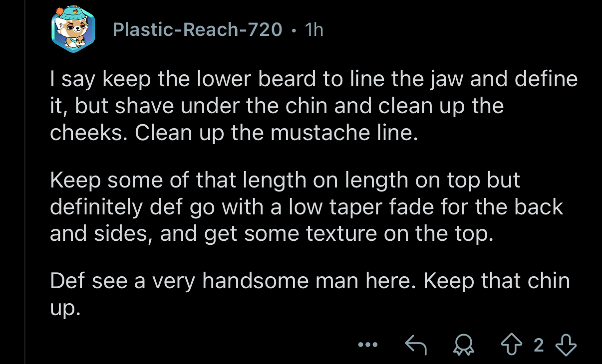602x364 pixels.
Task: Reply to the comment using the arrow icon
Action: click(x=416, y=345)
